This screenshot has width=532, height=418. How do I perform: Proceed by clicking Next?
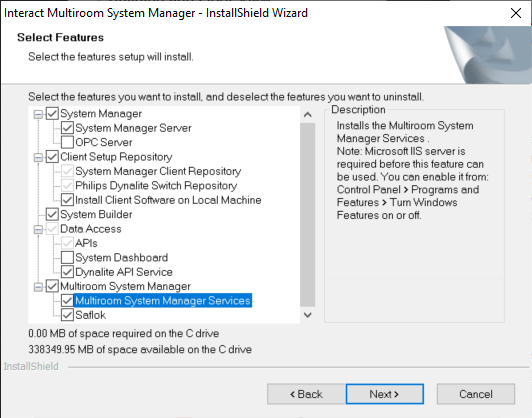(x=384, y=394)
